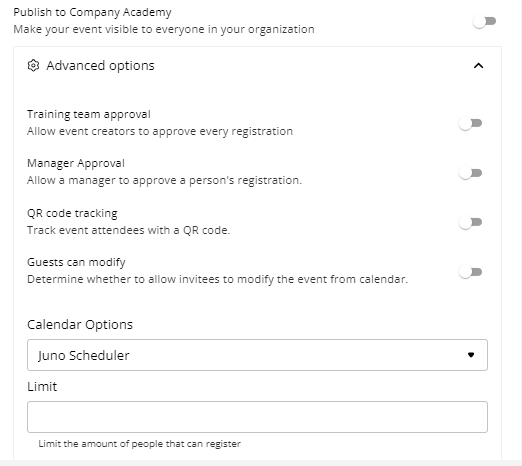Focus the Limit input field

[x=257, y=417]
